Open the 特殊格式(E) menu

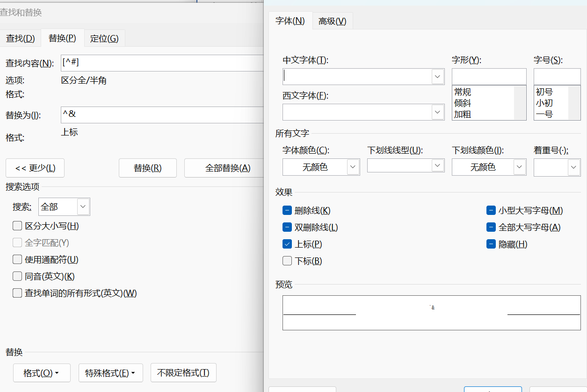[x=110, y=372]
